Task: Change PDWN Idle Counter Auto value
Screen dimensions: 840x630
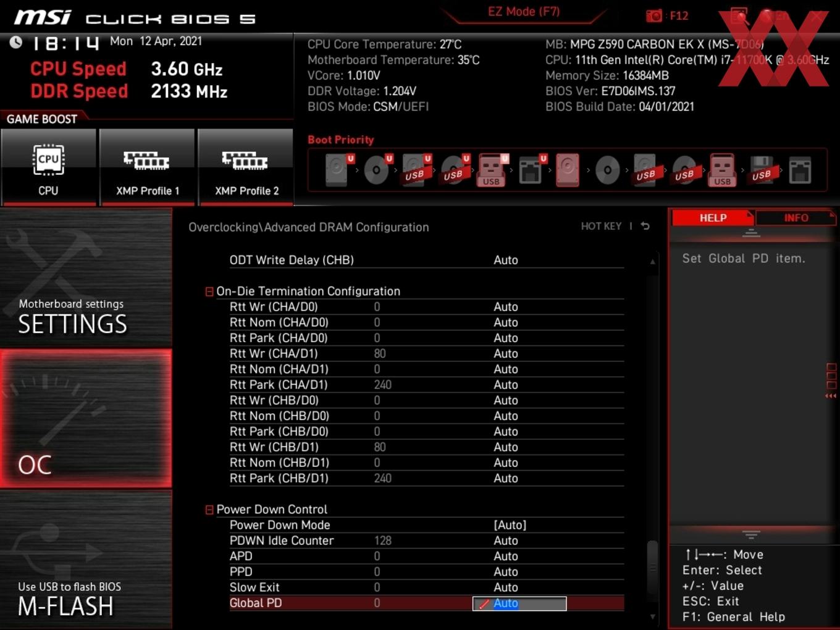Action: (x=505, y=540)
